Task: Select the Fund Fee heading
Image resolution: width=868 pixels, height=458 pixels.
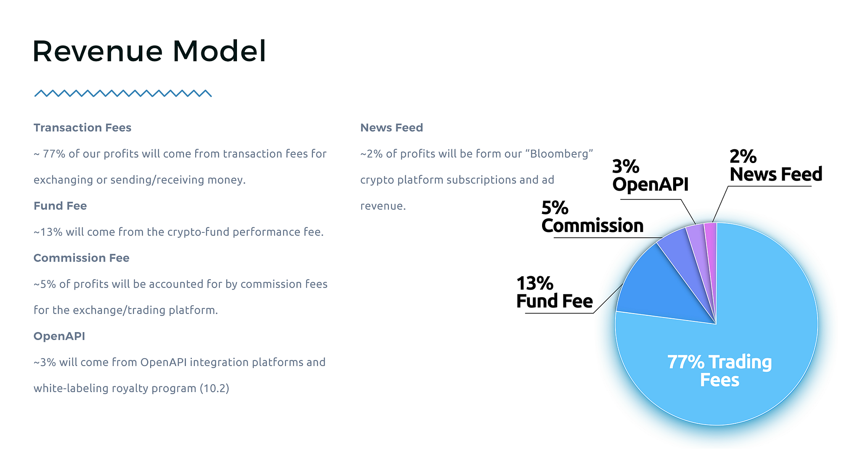Action: pos(60,206)
